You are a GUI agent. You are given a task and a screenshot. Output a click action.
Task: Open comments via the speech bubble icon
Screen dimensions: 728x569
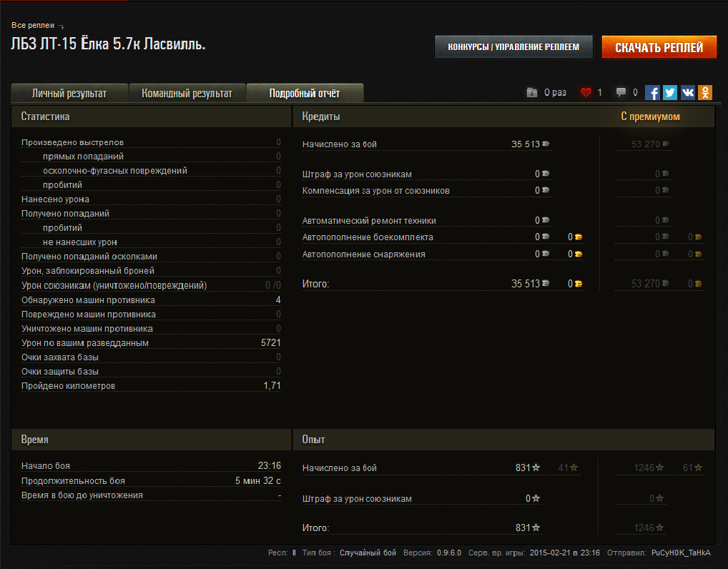coord(621,92)
